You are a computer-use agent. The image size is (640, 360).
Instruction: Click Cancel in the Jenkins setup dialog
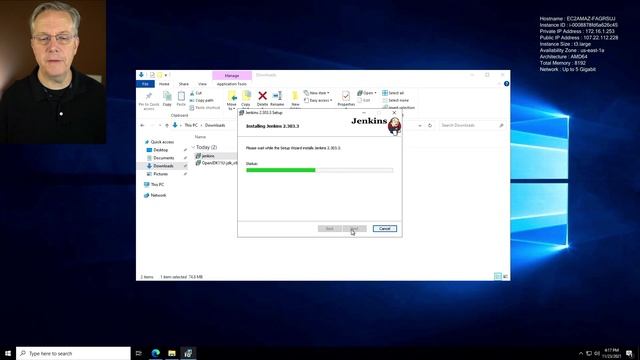tap(384, 229)
